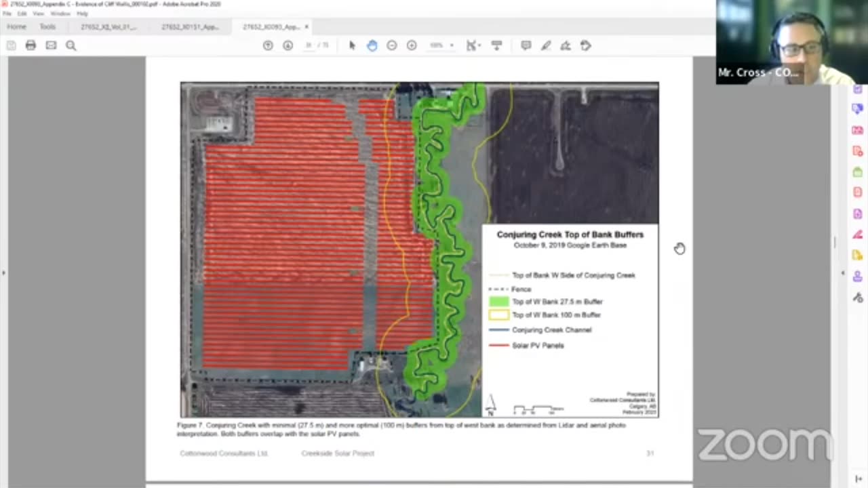Viewport: 868px width, 488px height.
Task: Select the Highlight pen tool
Action: click(546, 45)
